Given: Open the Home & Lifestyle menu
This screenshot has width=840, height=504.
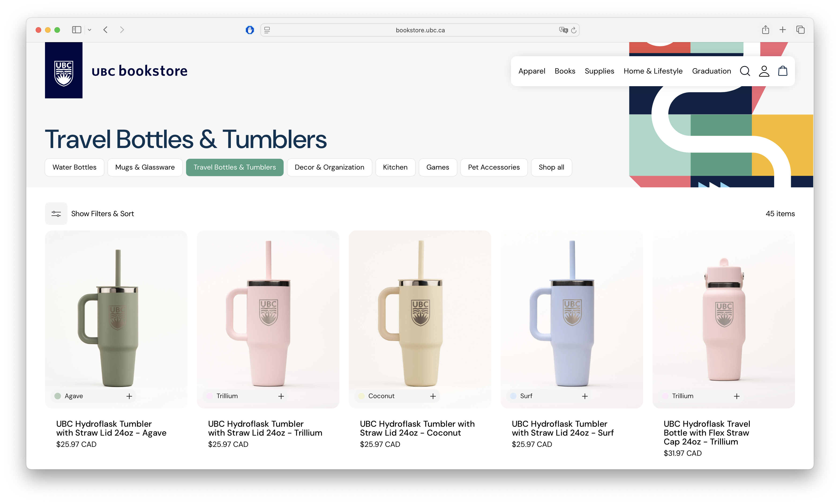Looking at the screenshot, I should coord(653,71).
